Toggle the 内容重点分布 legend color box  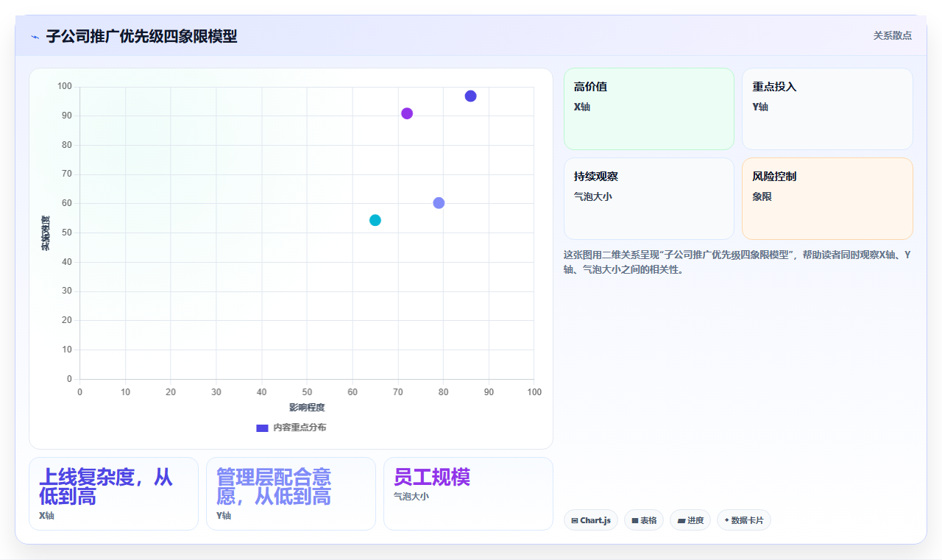(262, 428)
